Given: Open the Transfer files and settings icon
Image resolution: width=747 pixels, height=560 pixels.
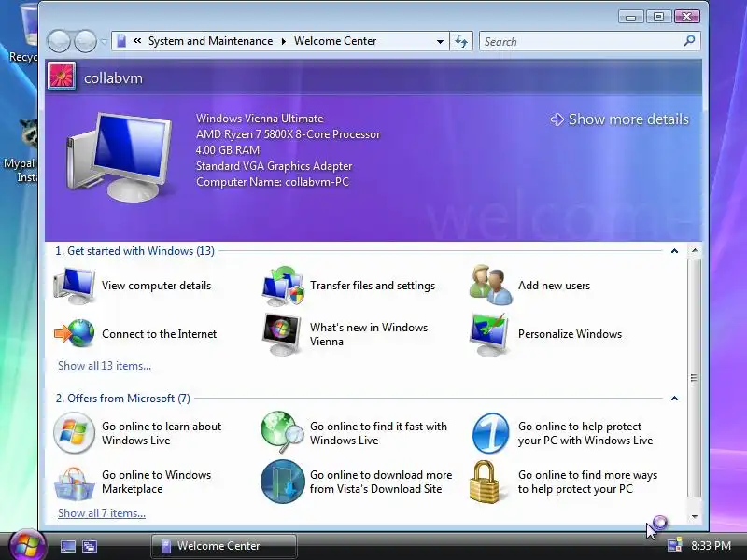Looking at the screenshot, I should pyautogui.click(x=283, y=286).
